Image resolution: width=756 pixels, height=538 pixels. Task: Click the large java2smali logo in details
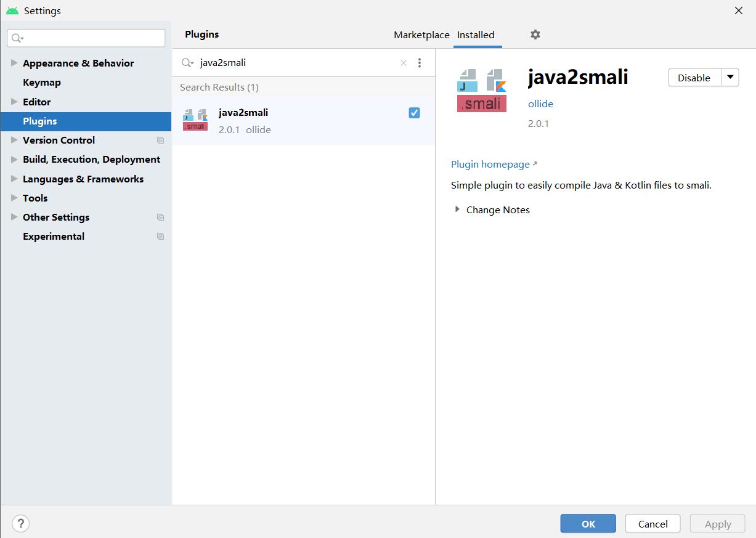(482, 90)
